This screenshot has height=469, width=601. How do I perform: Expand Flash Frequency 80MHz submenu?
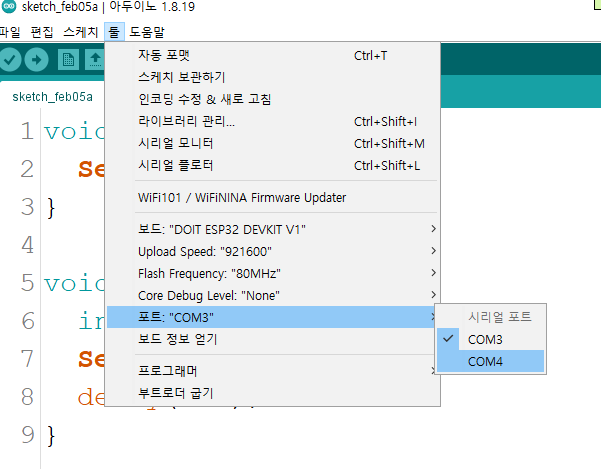pyautogui.click(x=272, y=274)
